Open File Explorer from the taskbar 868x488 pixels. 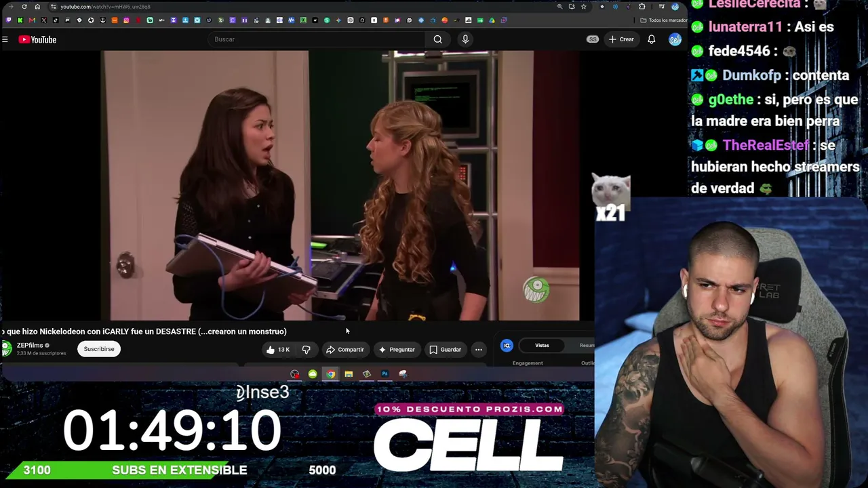click(349, 374)
